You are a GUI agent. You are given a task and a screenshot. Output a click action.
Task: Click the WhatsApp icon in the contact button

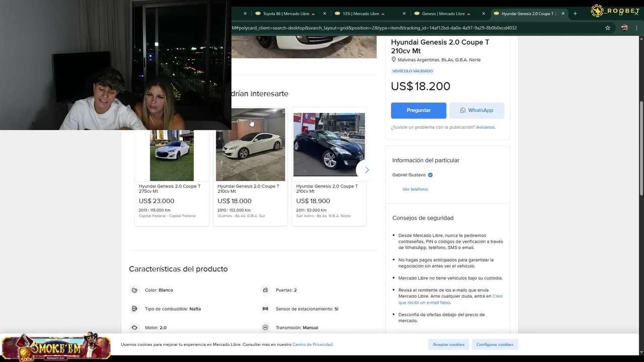[463, 110]
